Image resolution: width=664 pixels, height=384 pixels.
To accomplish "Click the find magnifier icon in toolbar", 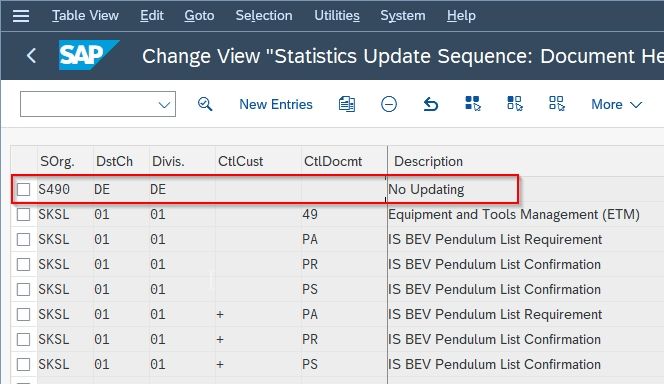I will [x=205, y=104].
